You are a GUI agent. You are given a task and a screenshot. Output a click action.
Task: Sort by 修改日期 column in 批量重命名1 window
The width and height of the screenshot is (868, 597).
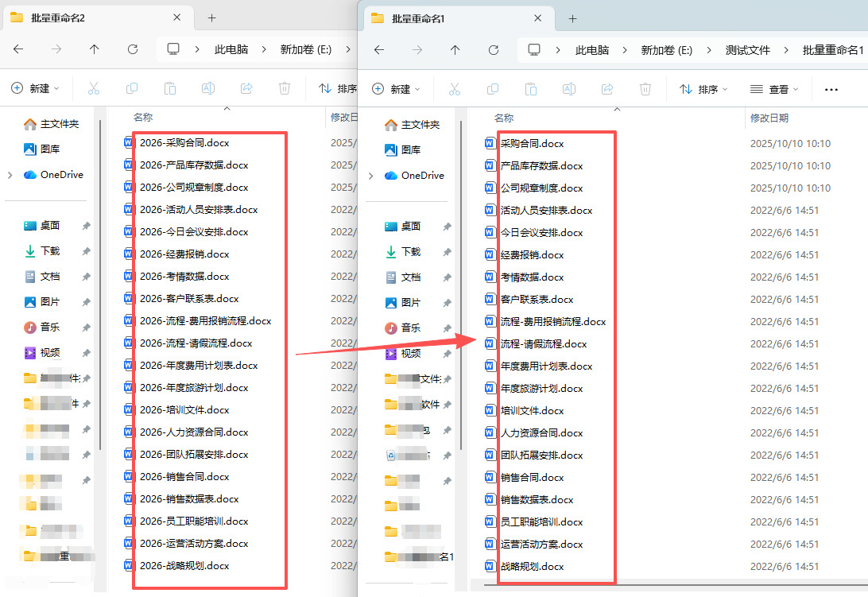pyautogui.click(x=769, y=118)
